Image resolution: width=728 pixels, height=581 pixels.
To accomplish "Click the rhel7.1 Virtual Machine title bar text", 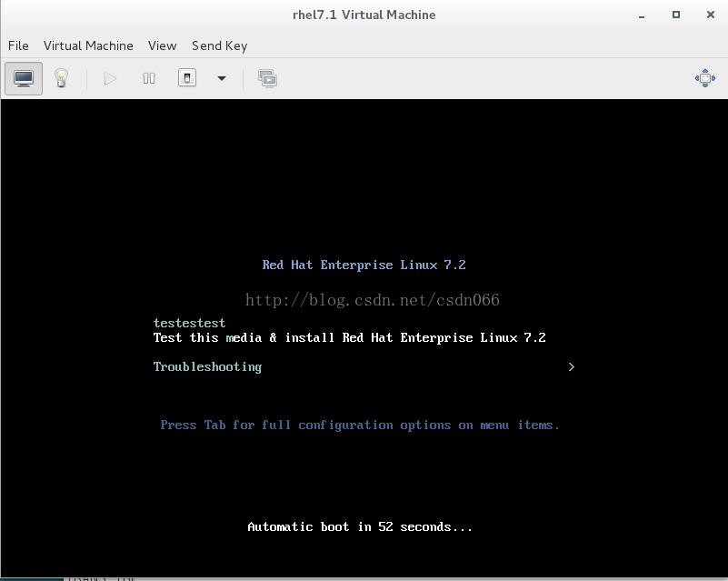I will tap(364, 15).
